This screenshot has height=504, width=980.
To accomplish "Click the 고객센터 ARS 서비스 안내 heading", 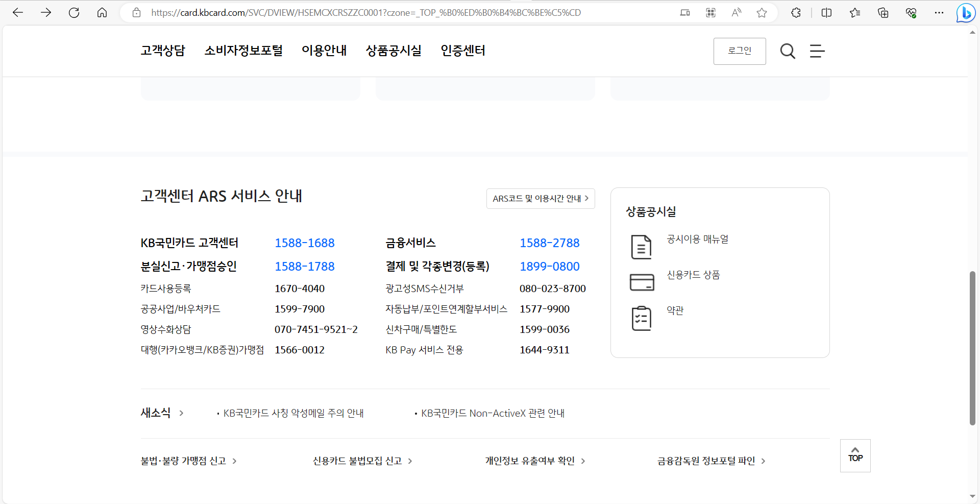I will coord(222,196).
